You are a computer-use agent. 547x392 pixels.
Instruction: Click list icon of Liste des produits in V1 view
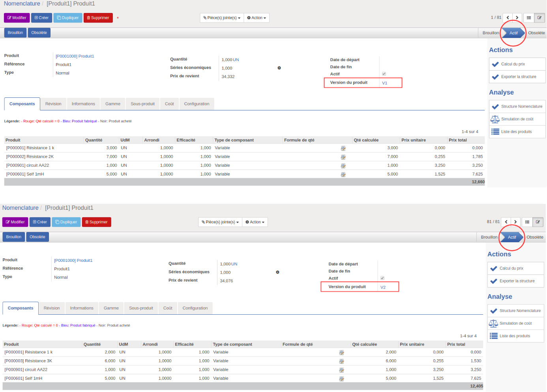coord(495,132)
